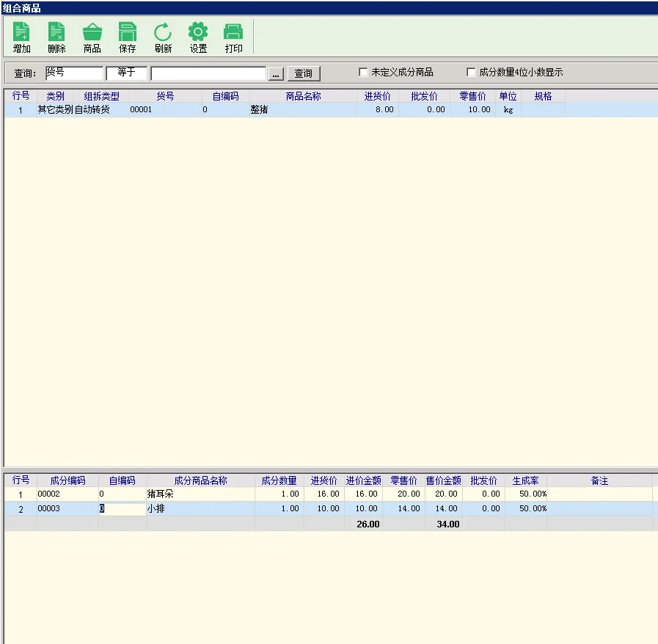658x644 pixels.
Task: Open the 货号 query field dropdown
Action: pyautogui.click(x=74, y=73)
